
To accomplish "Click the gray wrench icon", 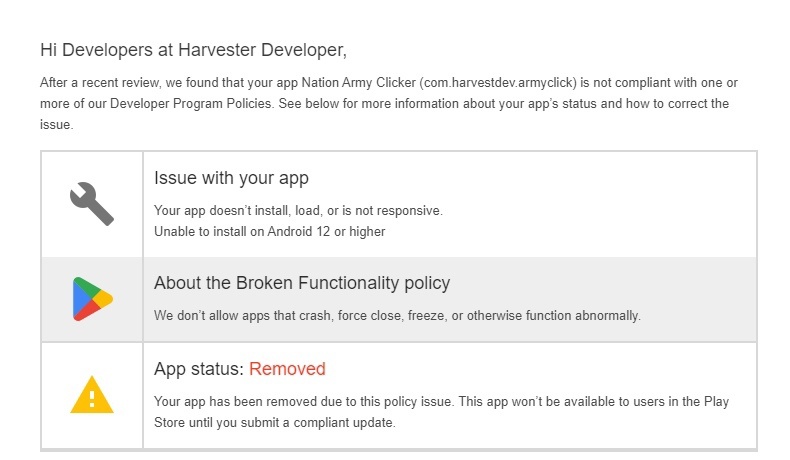I will tap(92, 204).
